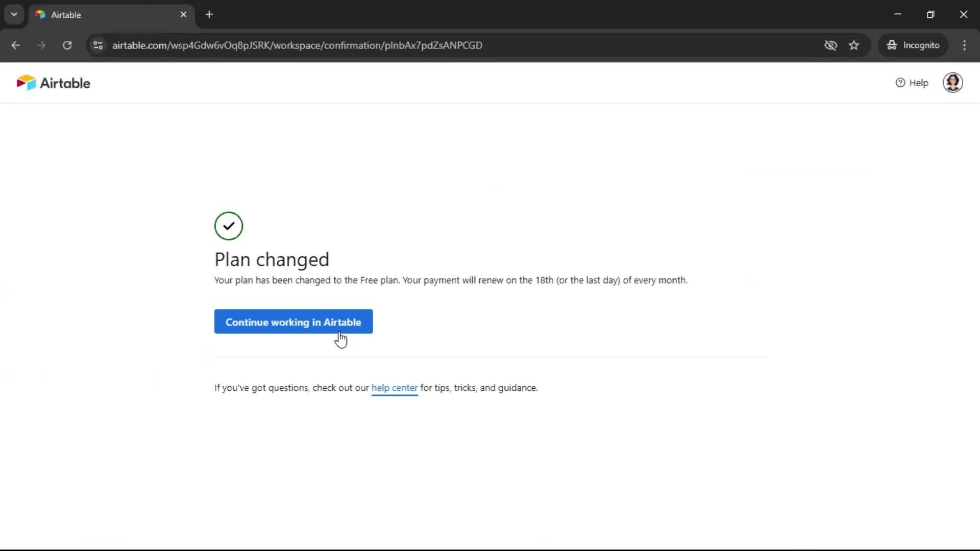Open the help center link
This screenshot has height=551, width=980.
pyautogui.click(x=395, y=388)
